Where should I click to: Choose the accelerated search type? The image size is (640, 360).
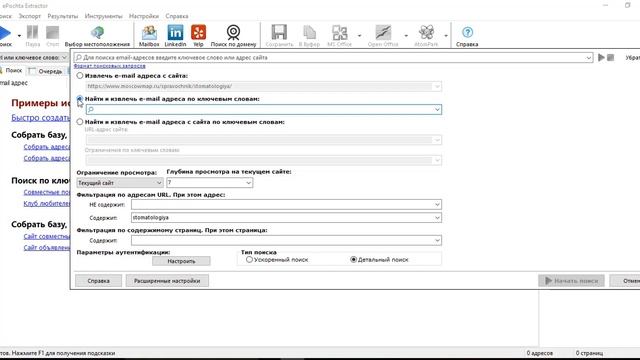[249, 260]
